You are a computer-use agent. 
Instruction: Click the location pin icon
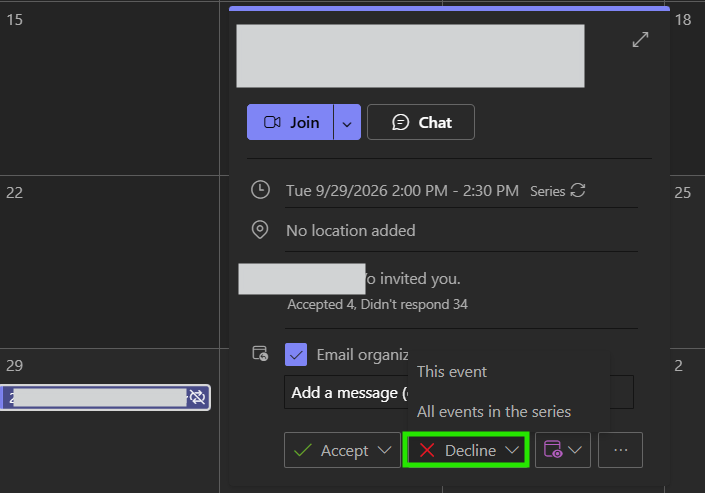[260, 230]
